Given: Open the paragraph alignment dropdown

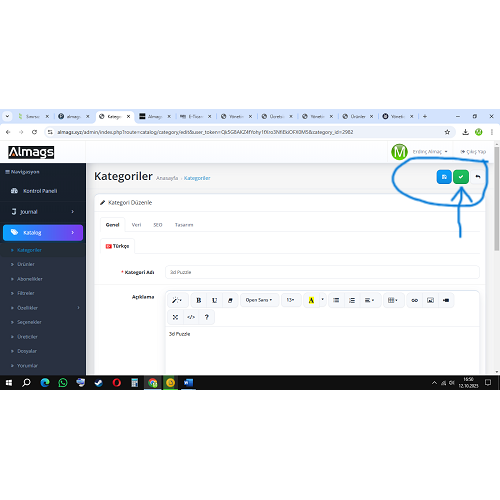Looking at the screenshot, I should pos(369,300).
